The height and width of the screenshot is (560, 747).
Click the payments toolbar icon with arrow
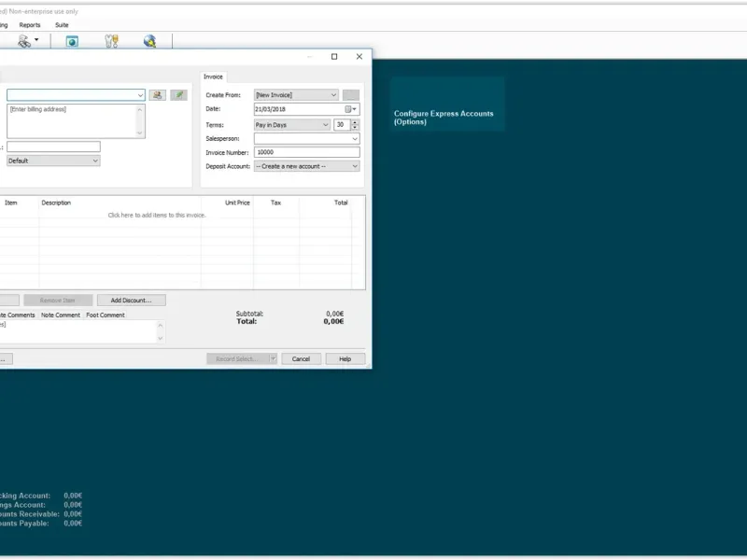(x=27, y=41)
